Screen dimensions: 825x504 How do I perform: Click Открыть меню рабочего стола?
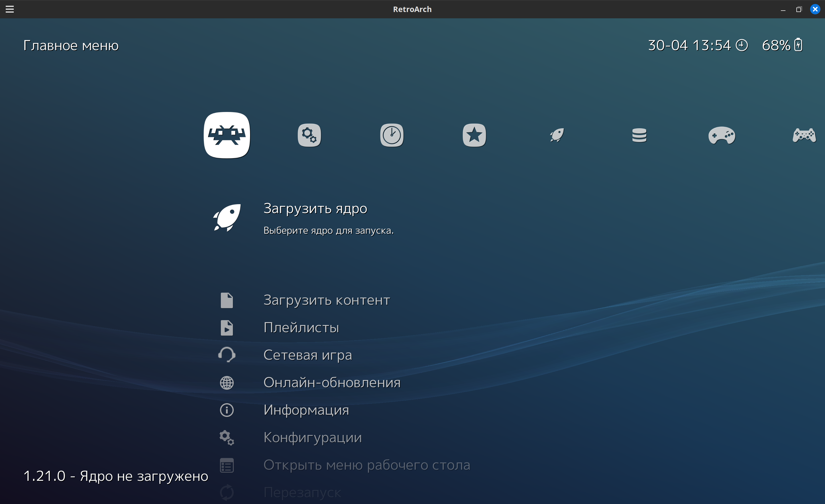point(367,465)
